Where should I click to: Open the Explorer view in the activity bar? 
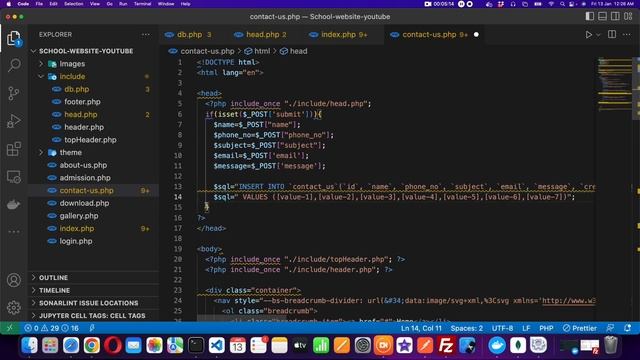point(13,39)
